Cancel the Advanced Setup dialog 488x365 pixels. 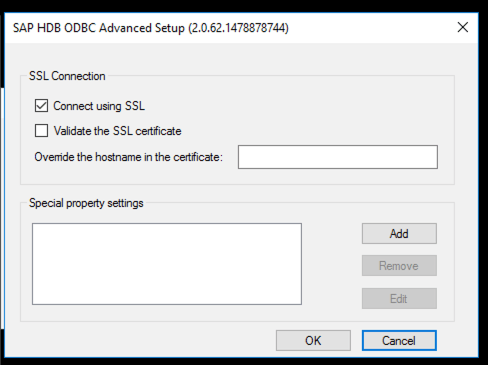point(399,340)
